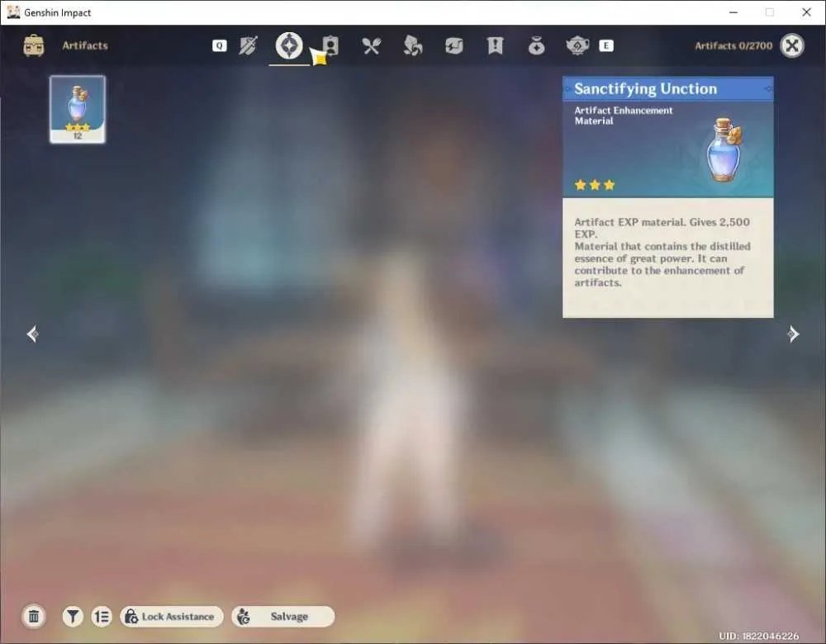Close the inventory with X button
Image resolution: width=826 pixels, height=644 pixels.
point(792,45)
